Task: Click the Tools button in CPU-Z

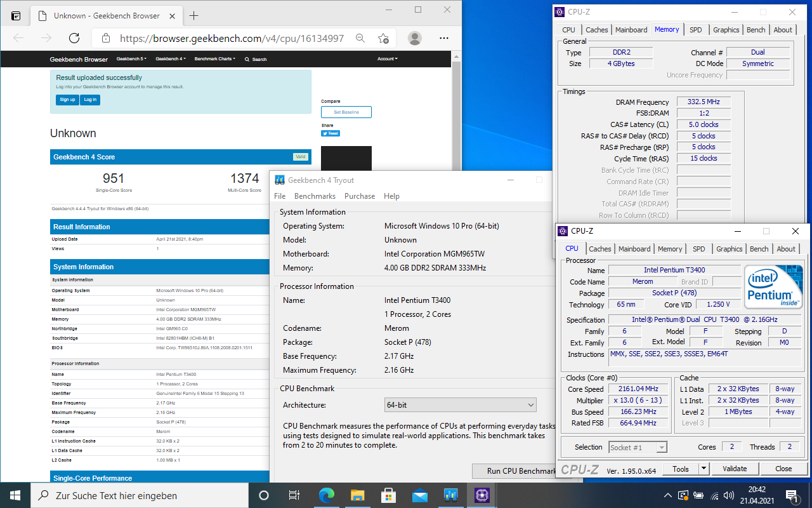Action: pyautogui.click(x=681, y=469)
